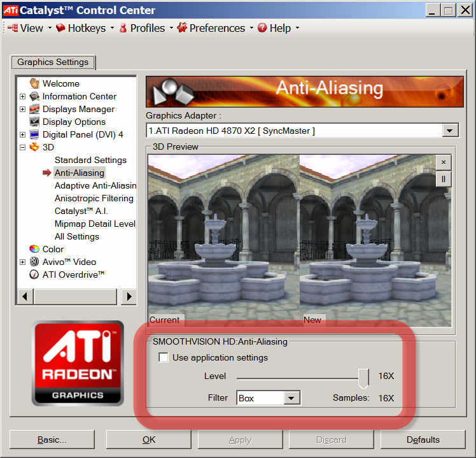Open the Preferences dropdown arrow
This screenshot has width=476, height=458.
click(251, 28)
